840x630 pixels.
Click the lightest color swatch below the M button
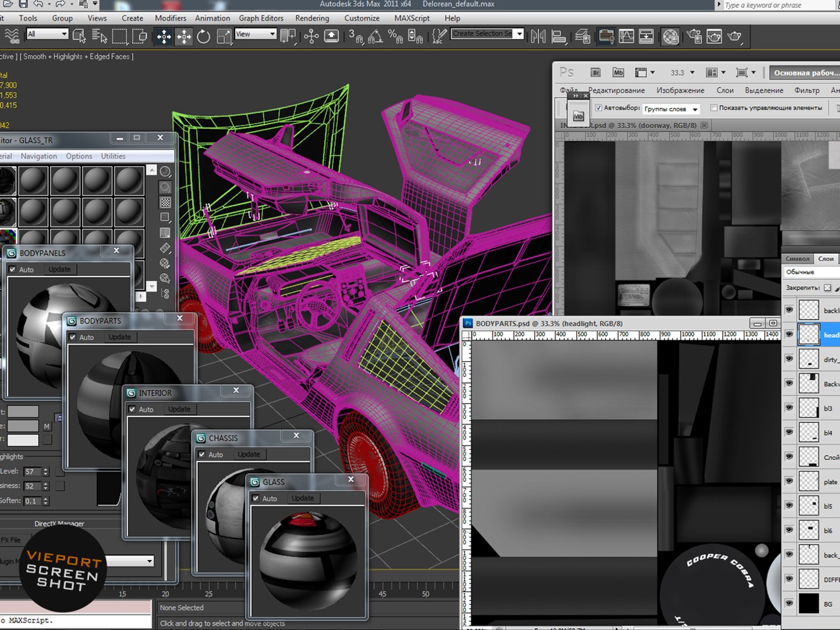tap(23, 440)
